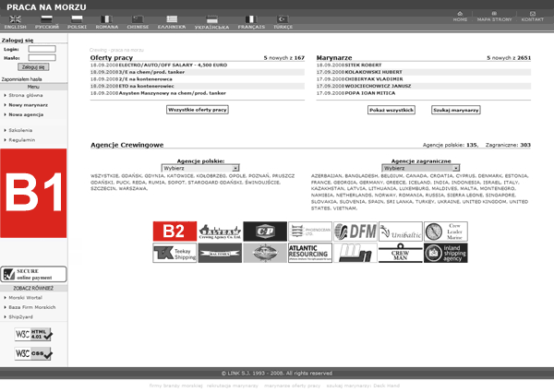Expand the Agencje polskie Wybierz dropdown
This screenshot has height=392, width=554.
click(200, 168)
